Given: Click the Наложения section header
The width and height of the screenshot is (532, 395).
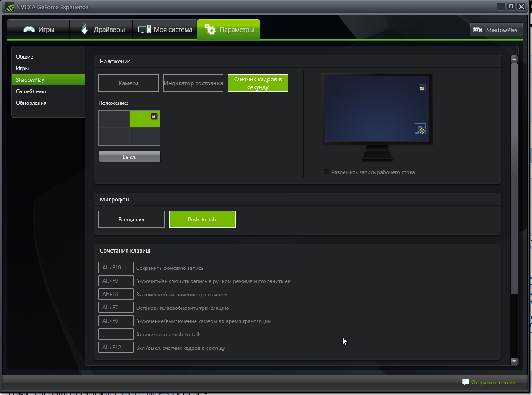Looking at the screenshot, I should pyautogui.click(x=115, y=62).
